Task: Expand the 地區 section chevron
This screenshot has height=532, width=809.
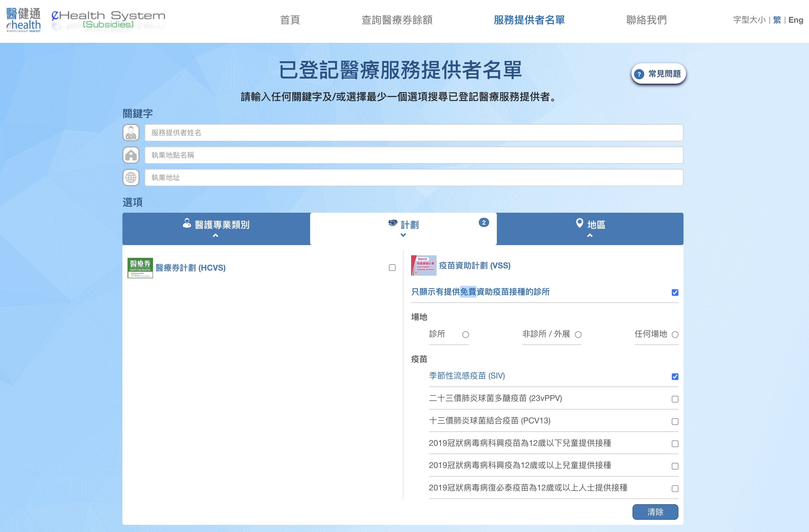Action: pos(590,235)
